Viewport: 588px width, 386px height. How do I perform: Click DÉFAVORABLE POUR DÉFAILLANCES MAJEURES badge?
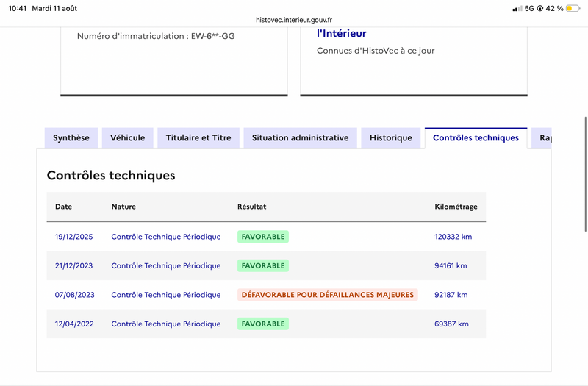pos(327,295)
